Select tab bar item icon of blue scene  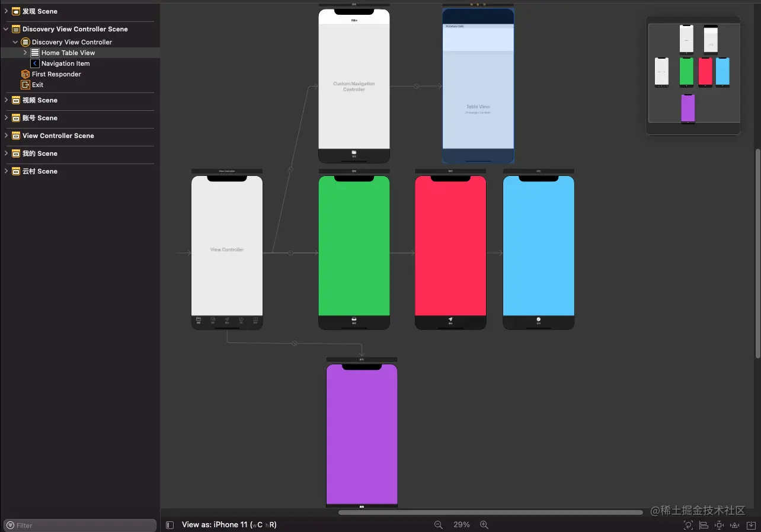coord(539,321)
